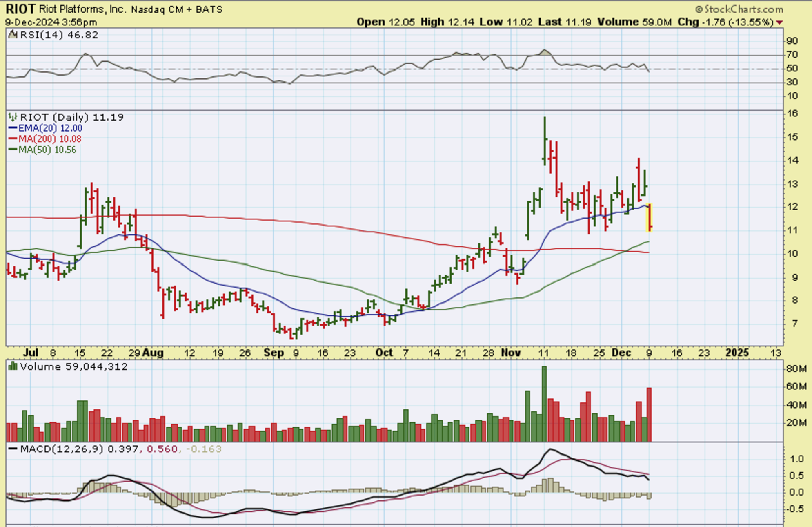Click the red down-triangle after Chg value
Image resolution: width=812 pixels, height=527 pixels.
pos(780,22)
